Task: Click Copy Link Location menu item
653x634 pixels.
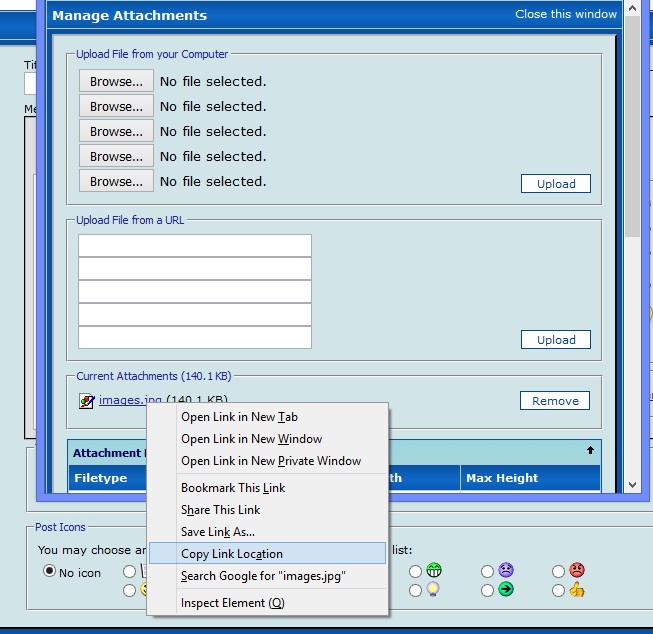Action: click(x=267, y=553)
